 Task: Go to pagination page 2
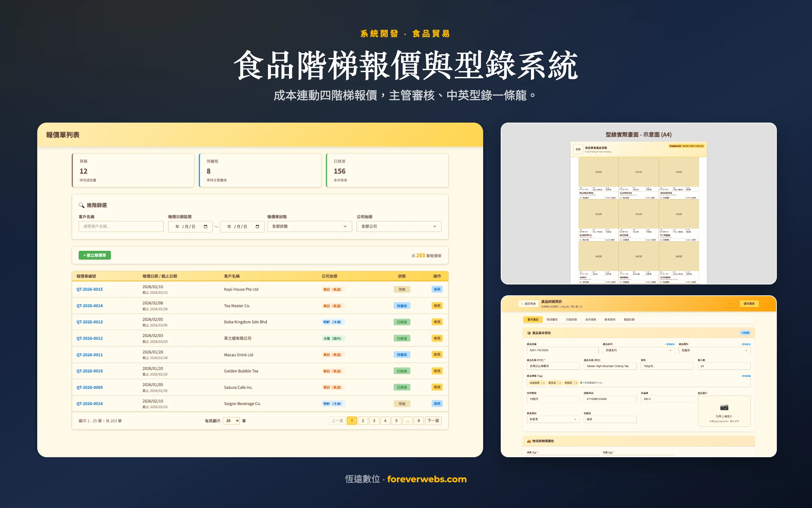(x=363, y=421)
